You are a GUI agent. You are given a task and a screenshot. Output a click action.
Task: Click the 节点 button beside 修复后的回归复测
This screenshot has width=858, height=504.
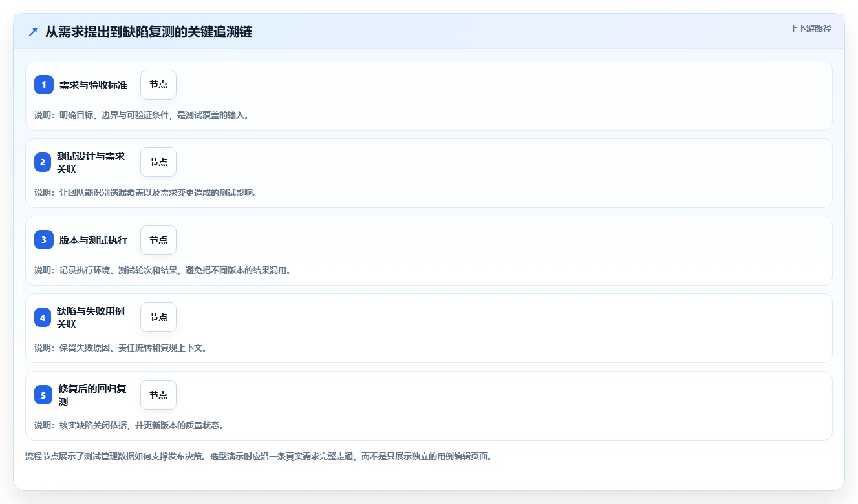(x=158, y=395)
